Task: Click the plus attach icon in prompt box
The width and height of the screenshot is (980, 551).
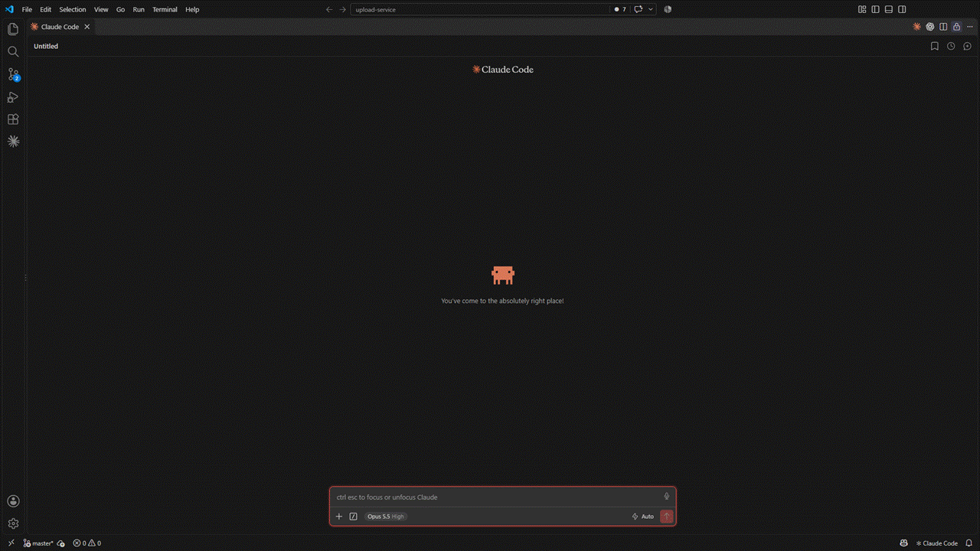Action: pos(339,517)
